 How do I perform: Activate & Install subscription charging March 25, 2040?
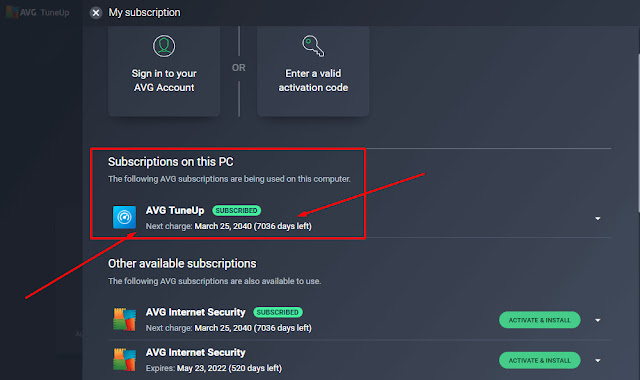(x=540, y=320)
